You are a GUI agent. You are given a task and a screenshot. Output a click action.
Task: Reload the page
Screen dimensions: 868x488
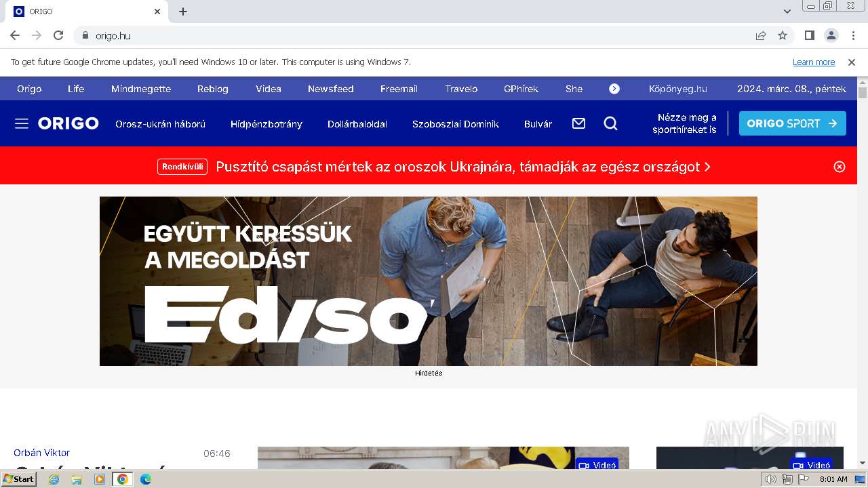[58, 35]
